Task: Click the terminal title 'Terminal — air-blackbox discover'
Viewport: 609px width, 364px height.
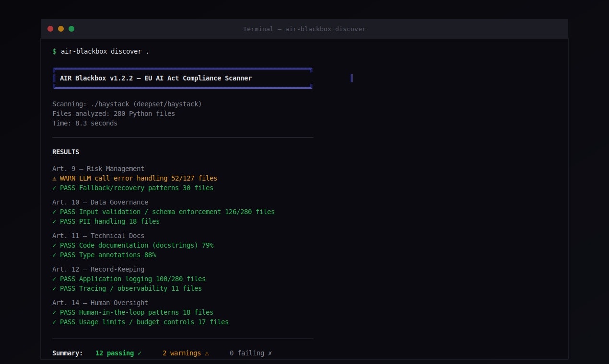Action: point(304,29)
